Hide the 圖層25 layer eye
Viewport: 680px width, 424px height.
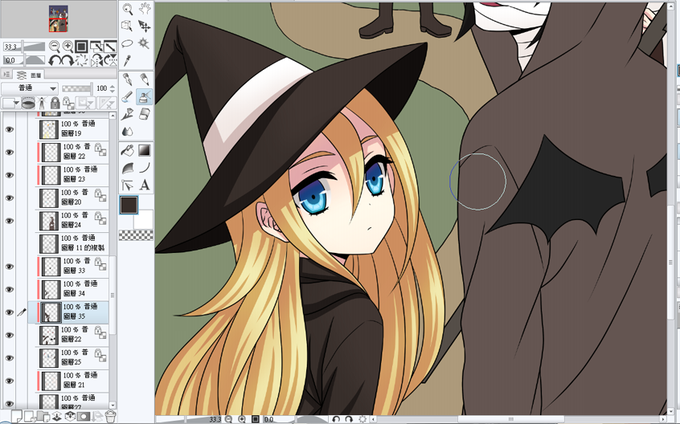click(x=10, y=358)
